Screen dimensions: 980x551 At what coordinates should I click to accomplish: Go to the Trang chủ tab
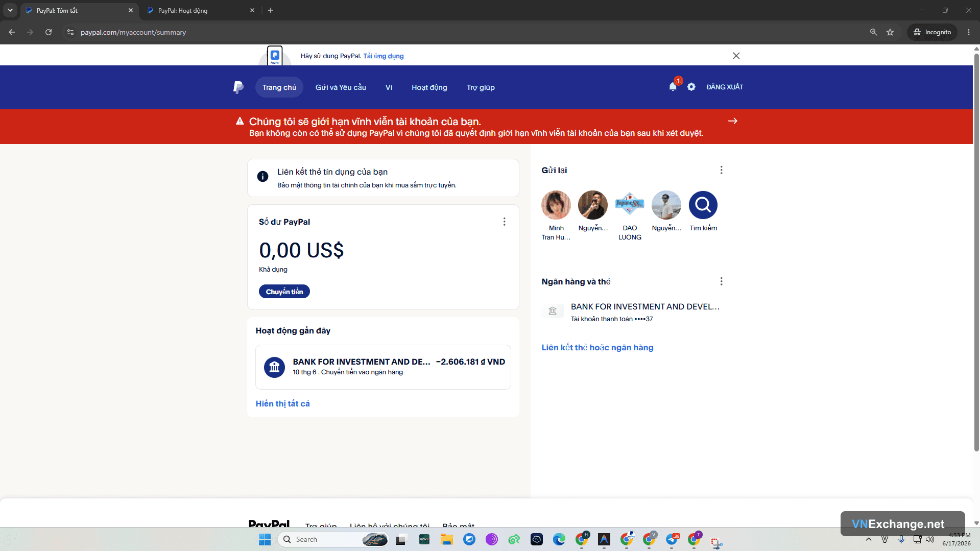(x=279, y=87)
